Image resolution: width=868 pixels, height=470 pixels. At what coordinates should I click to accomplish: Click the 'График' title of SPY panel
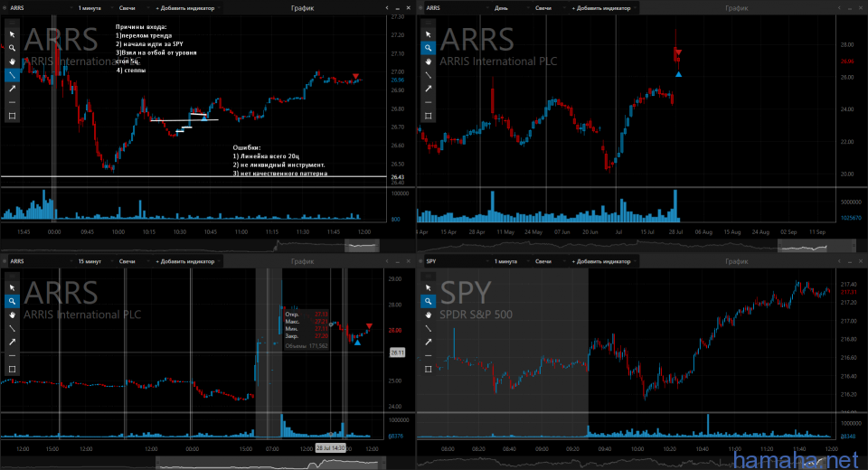[x=736, y=261]
